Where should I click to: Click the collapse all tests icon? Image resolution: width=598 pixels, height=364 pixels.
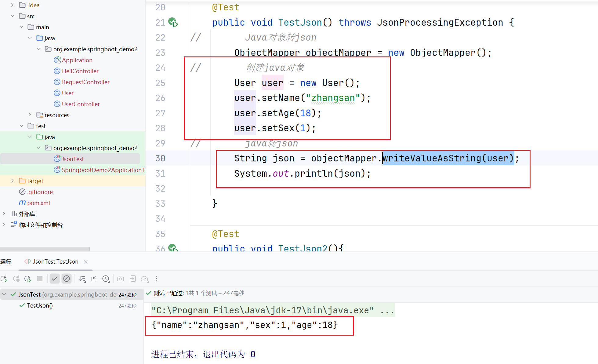(x=94, y=279)
